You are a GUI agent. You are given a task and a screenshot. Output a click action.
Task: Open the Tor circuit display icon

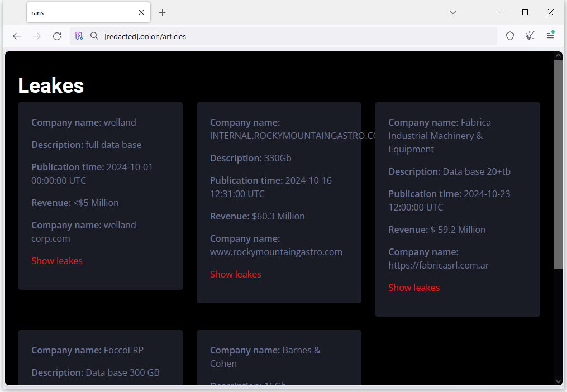[79, 36]
